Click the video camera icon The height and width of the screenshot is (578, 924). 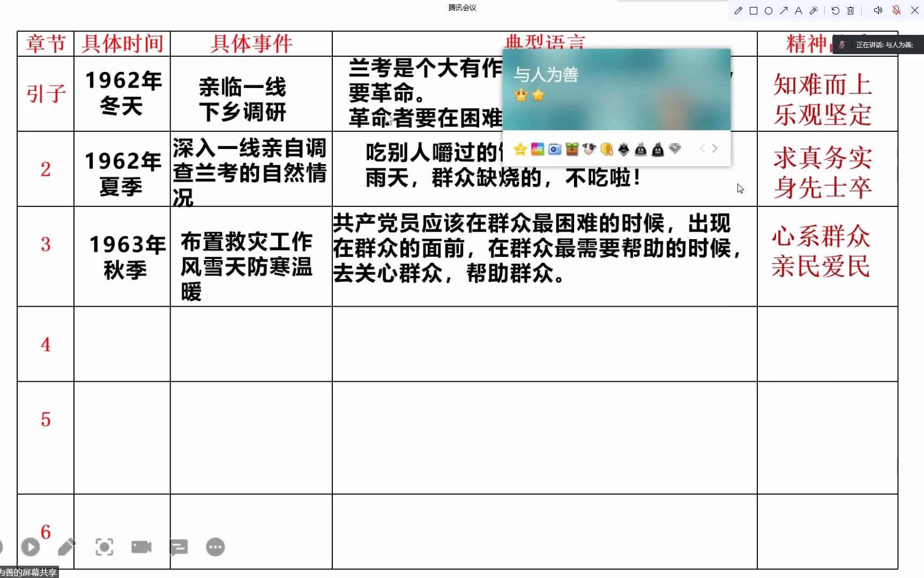[x=141, y=547]
